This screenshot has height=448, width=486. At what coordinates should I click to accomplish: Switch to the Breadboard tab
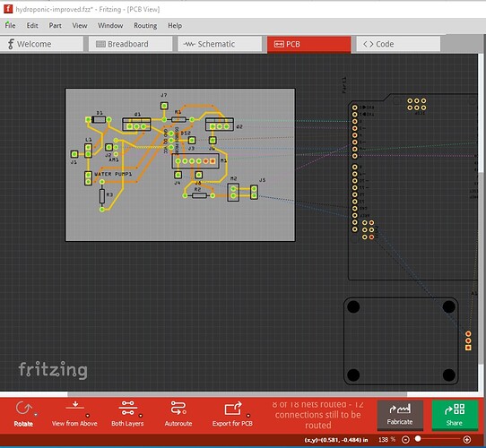click(130, 44)
